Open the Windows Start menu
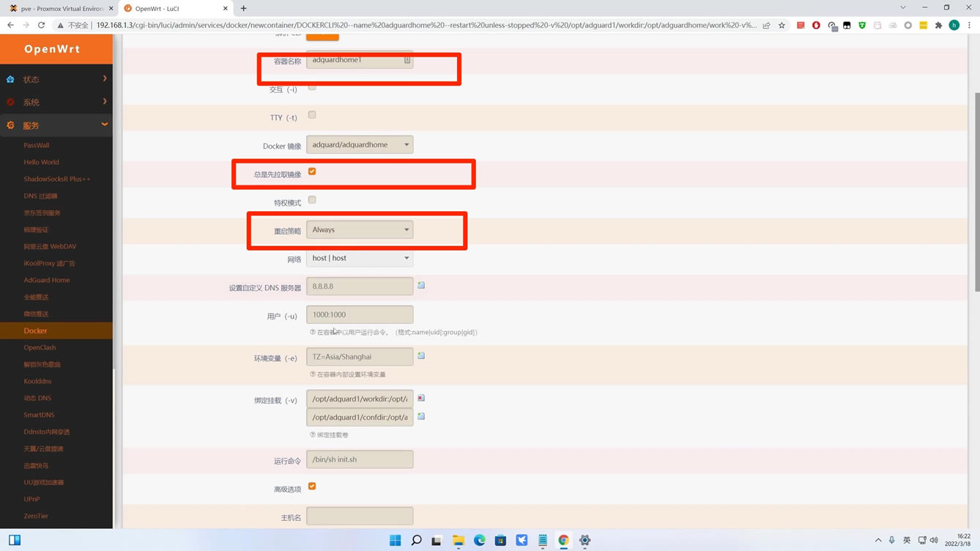Screen dimensions: 980x551 pyautogui.click(x=395, y=540)
